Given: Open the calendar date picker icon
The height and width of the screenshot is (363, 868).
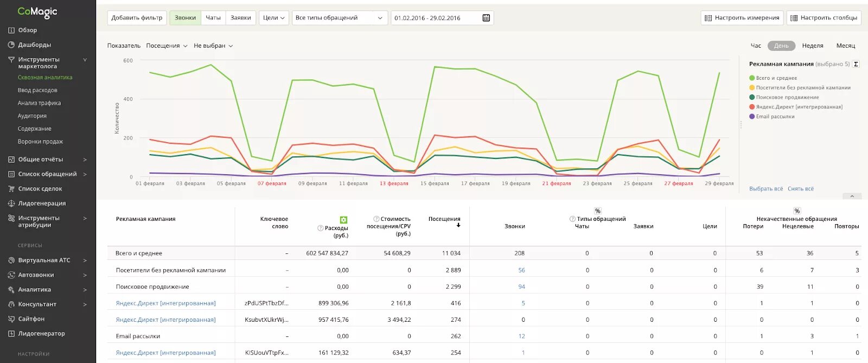Looking at the screenshot, I should pyautogui.click(x=486, y=18).
